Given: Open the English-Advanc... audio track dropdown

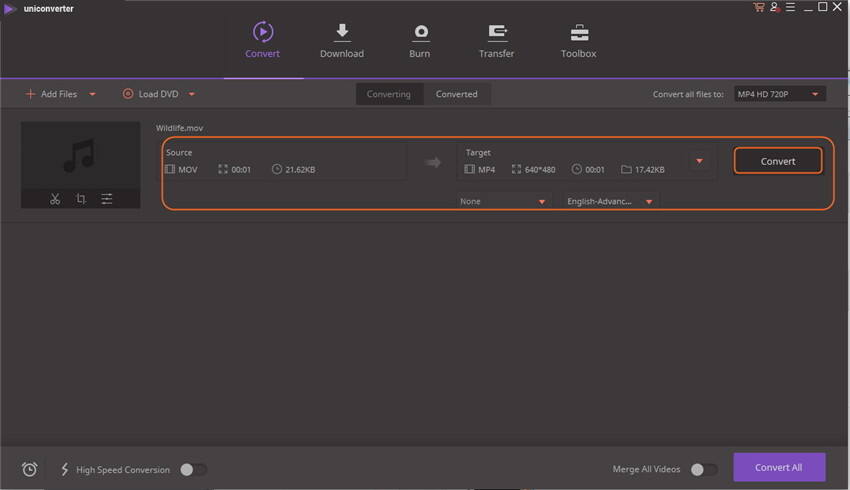Looking at the screenshot, I should (609, 202).
